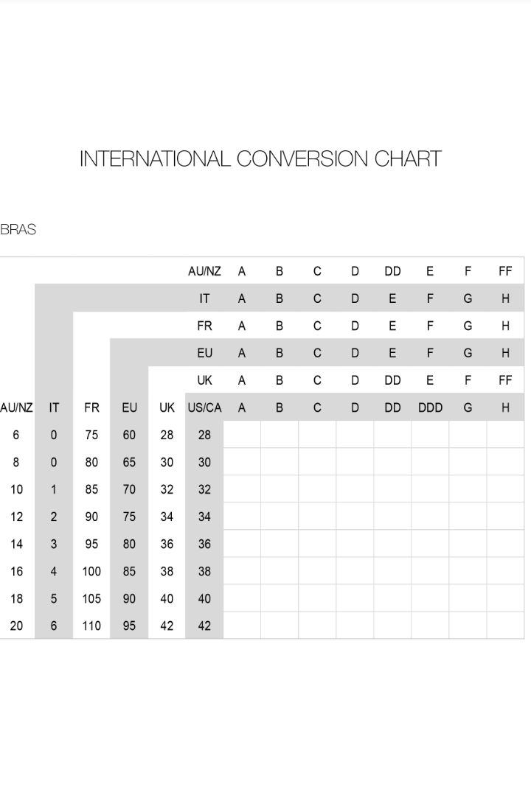Select the EU band column header

click(129, 407)
